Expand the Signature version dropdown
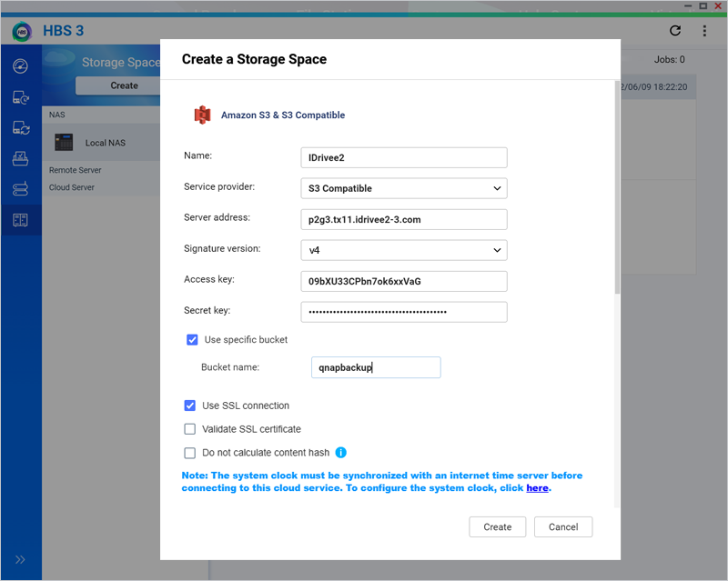This screenshot has height=581, width=728. [403, 249]
